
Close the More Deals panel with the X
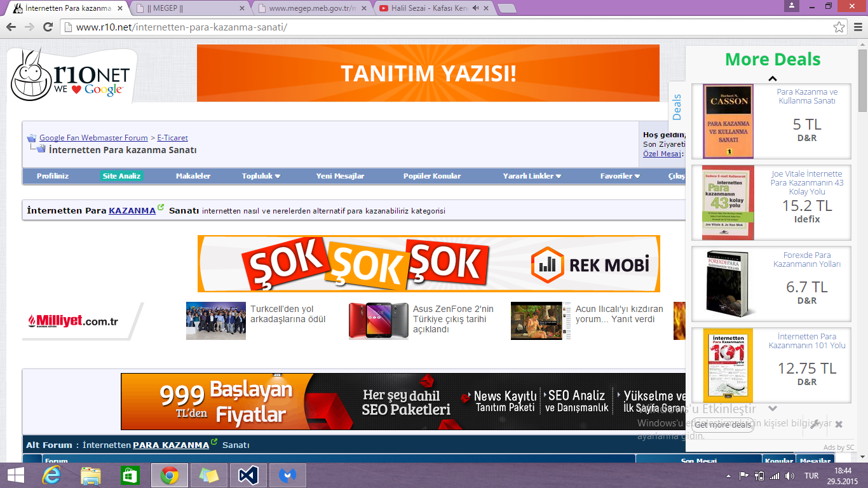point(839,424)
